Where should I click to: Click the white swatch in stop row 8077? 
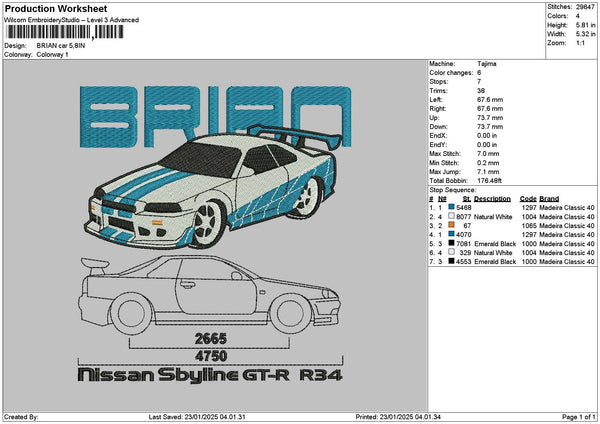[x=452, y=216]
